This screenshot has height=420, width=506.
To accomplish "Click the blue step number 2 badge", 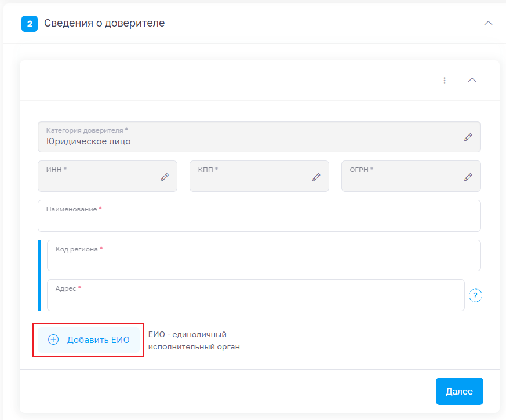I will coord(30,24).
